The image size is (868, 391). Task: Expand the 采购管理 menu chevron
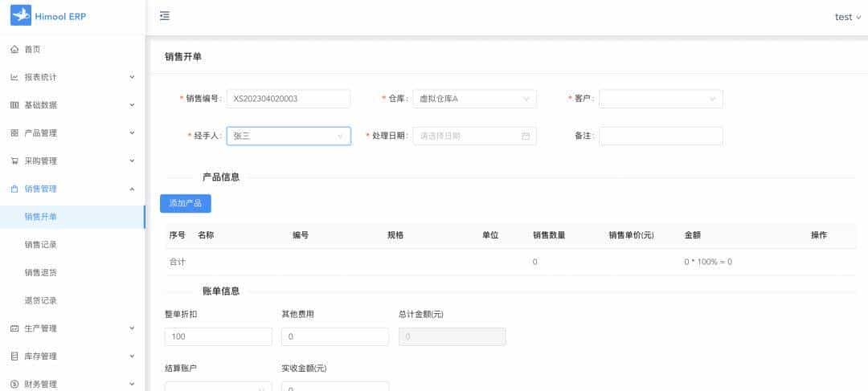(x=132, y=161)
